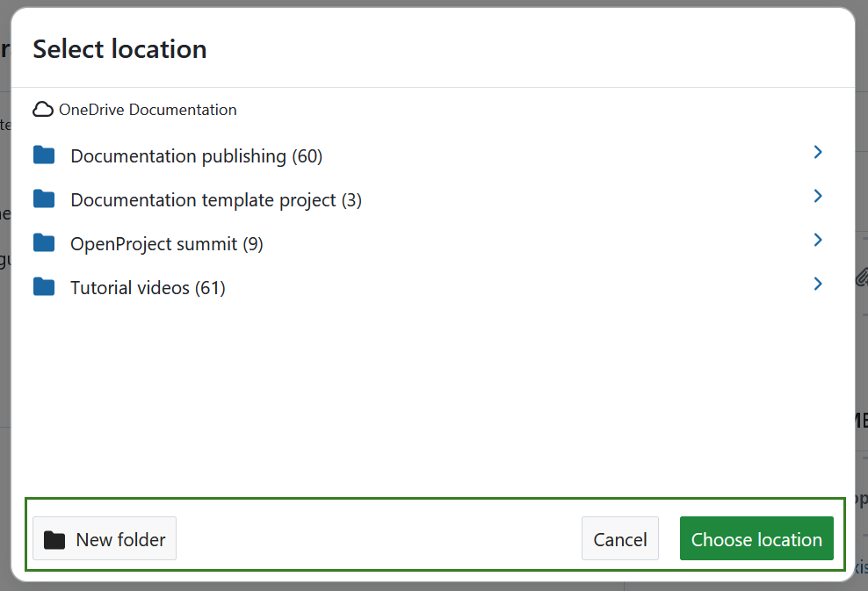
Task: Open the OneDrive Documentation breadcrumb link
Action: pos(147,109)
